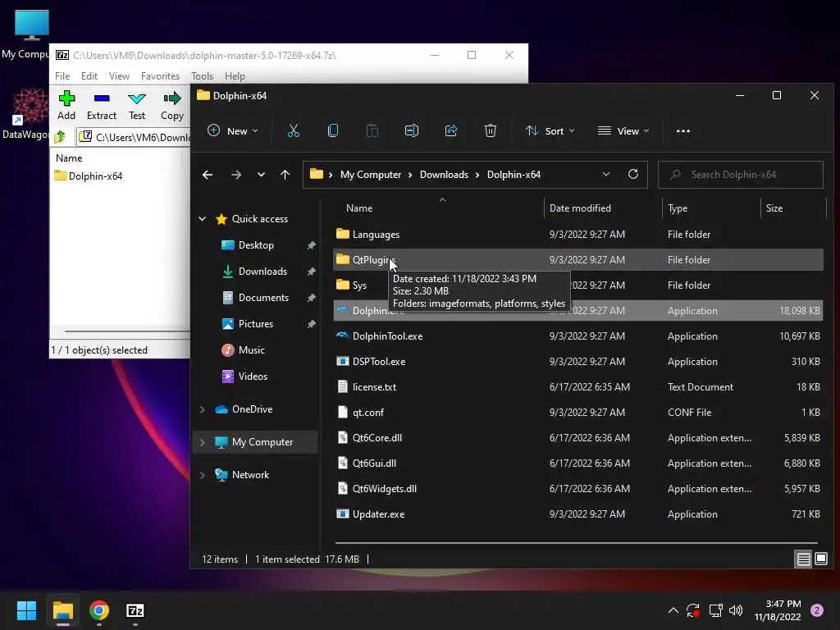Open File menu in 7-Zip

62,76
